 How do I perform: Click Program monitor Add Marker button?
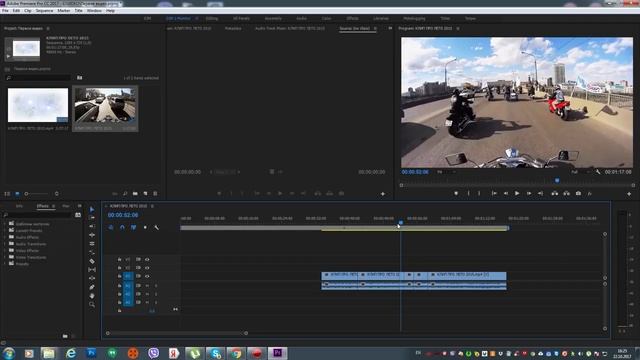[x=456, y=193]
